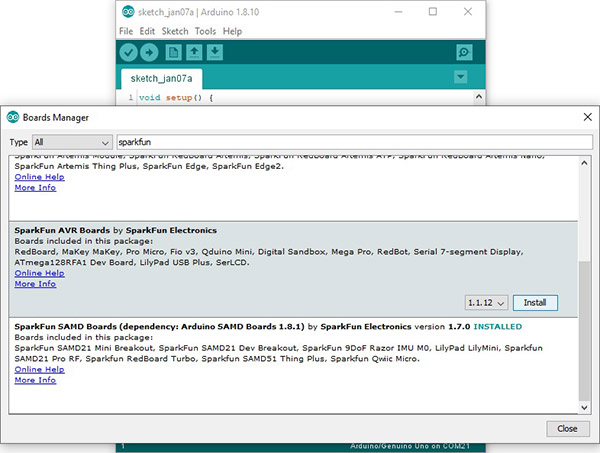
Task: Click the Verify sketch checkmark icon
Action: point(129,53)
